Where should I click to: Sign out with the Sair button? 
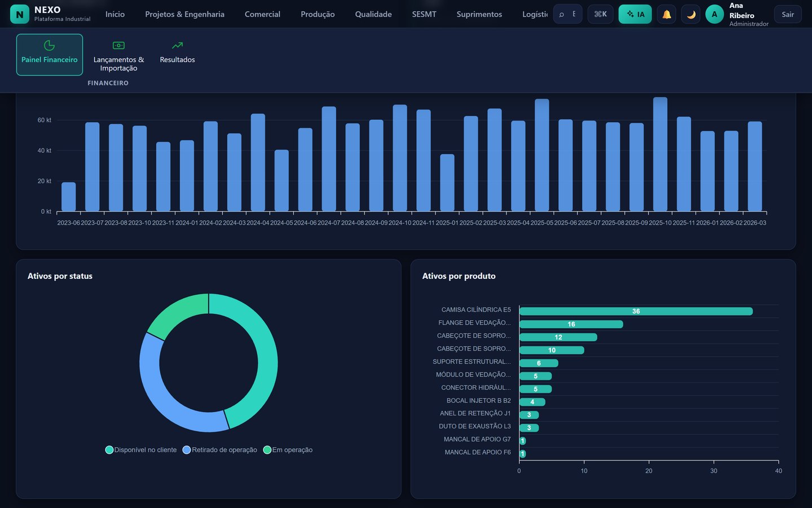click(788, 14)
